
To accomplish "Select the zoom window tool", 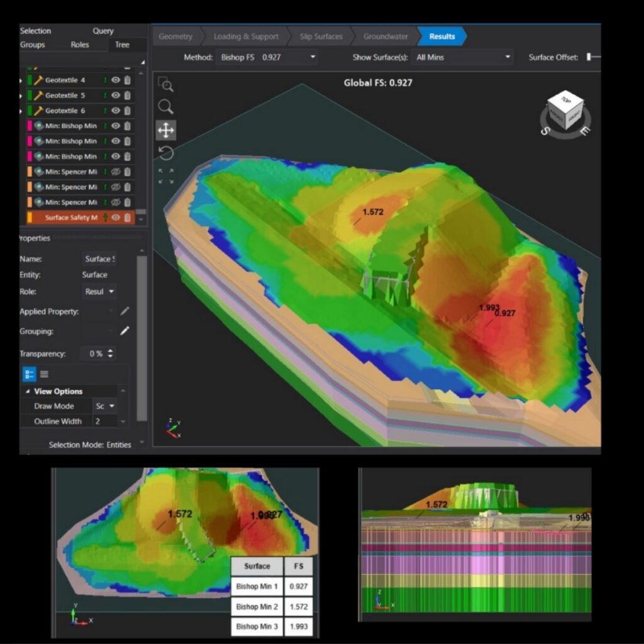I will click(x=165, y=84).
